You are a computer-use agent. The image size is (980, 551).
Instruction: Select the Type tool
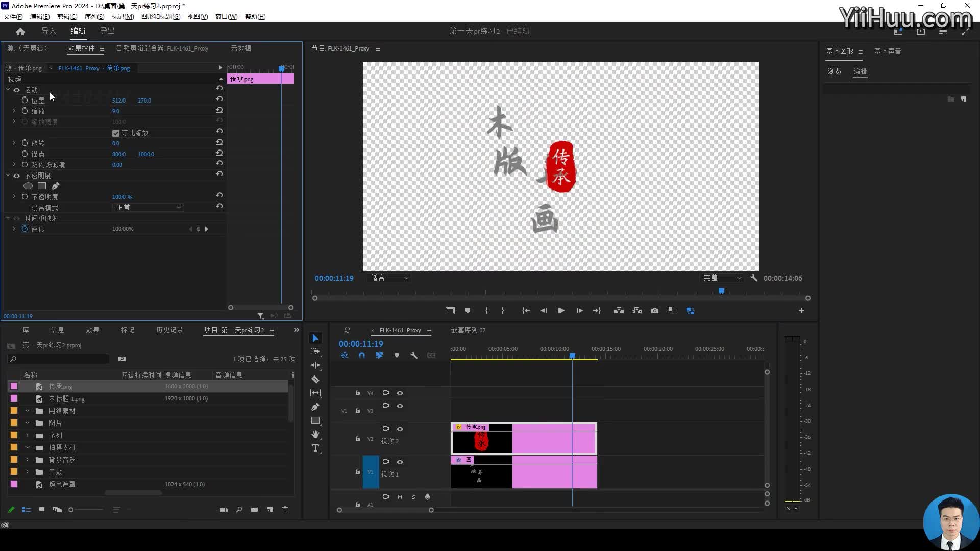(x=315, y=448)
